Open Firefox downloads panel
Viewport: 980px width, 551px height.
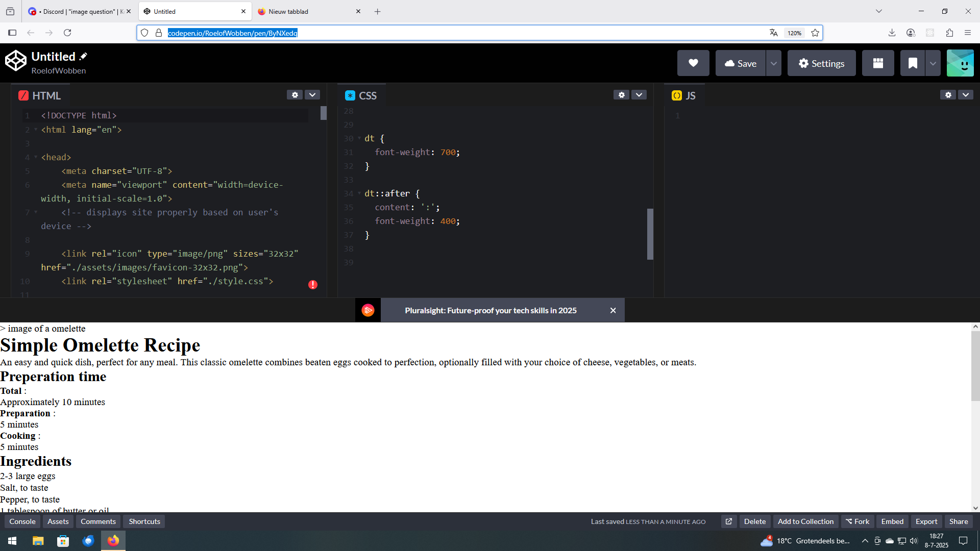pyautogui.click(x=892, y=33)
